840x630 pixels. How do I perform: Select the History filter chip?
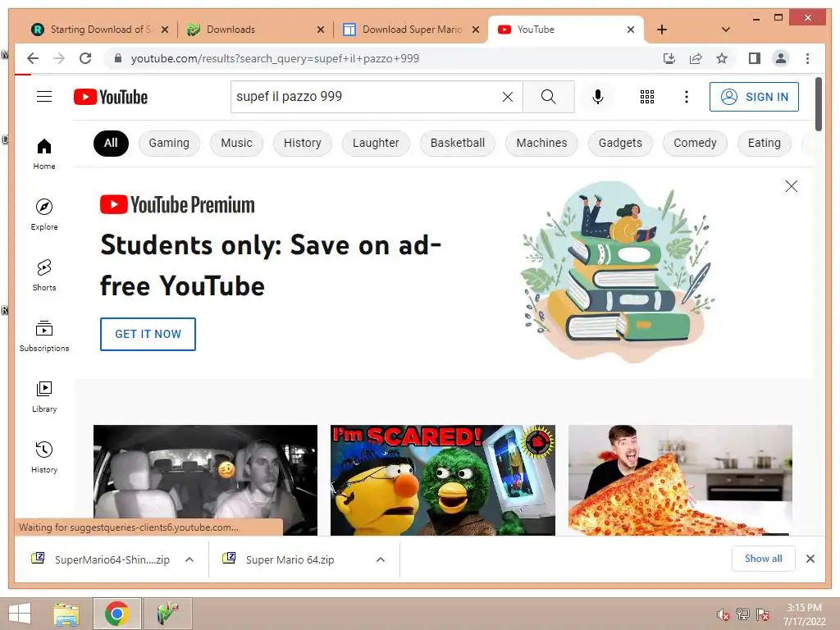point(302,143)
